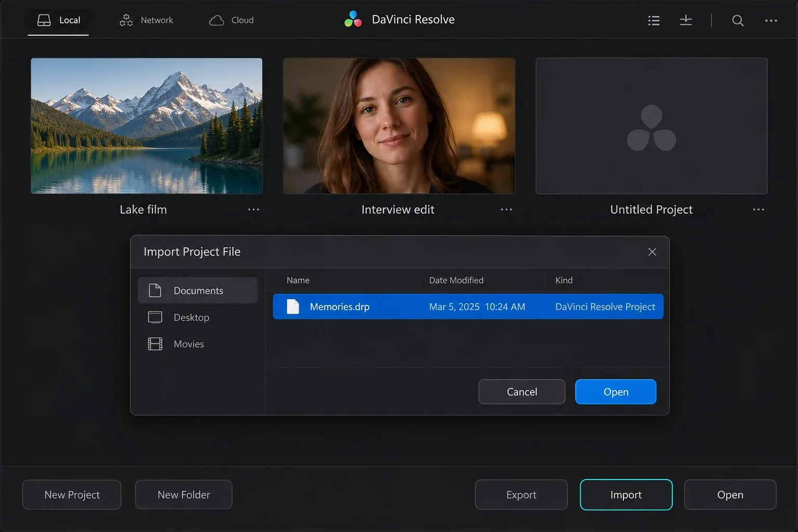
Task: Switch to the Local tab
Action: pos(58,20)
